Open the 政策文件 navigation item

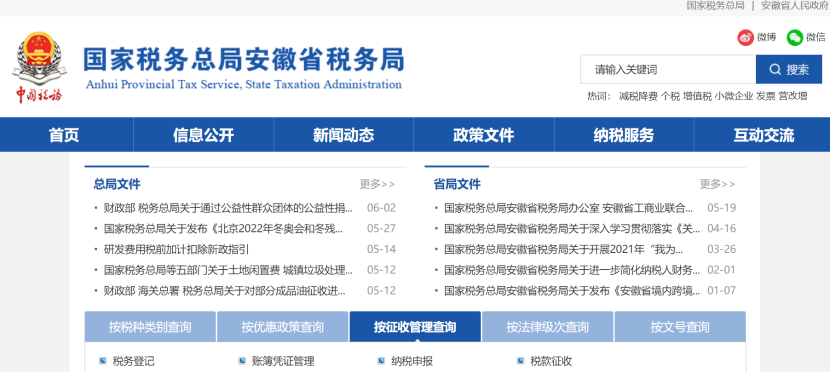click(484, 135)
